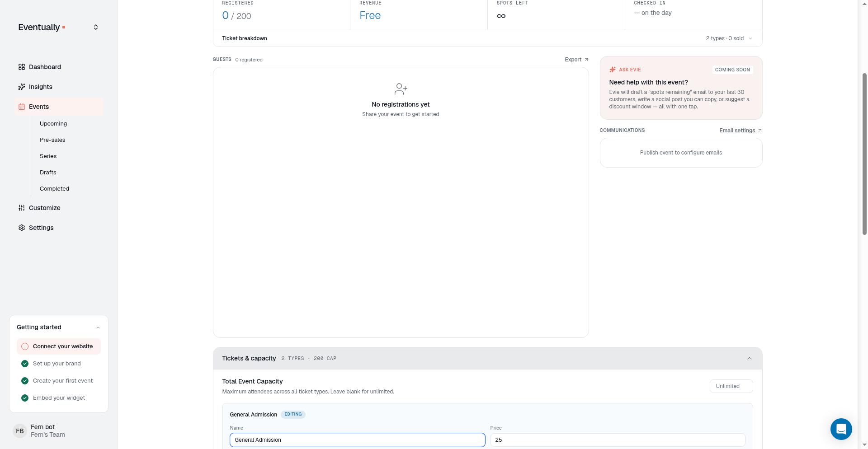Viewport: 868px width, 449px height.
Task: Click 'Need help with this event?' heading
Action: click(x=648, y=82)
